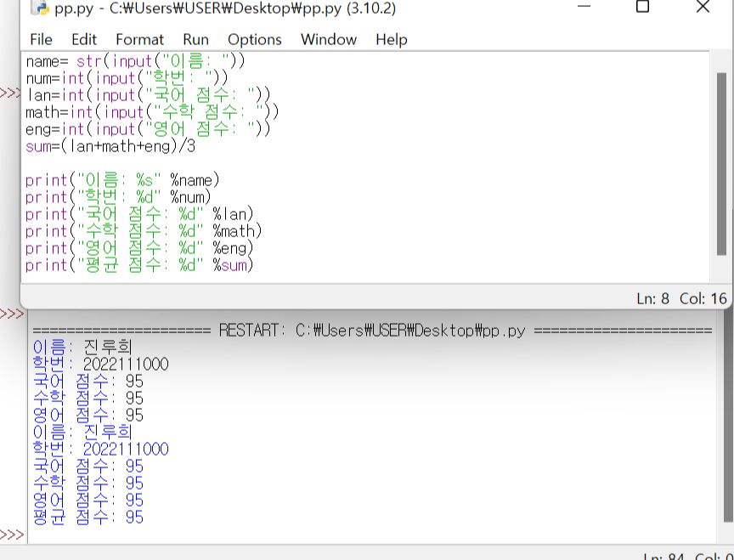Click the print line with %lan

[139, 214]
